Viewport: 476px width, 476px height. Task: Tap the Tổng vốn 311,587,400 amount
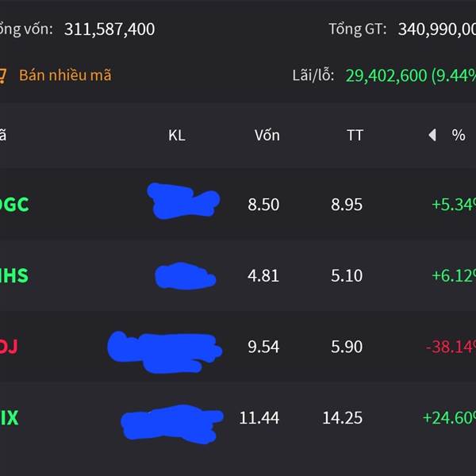point(109,29)
